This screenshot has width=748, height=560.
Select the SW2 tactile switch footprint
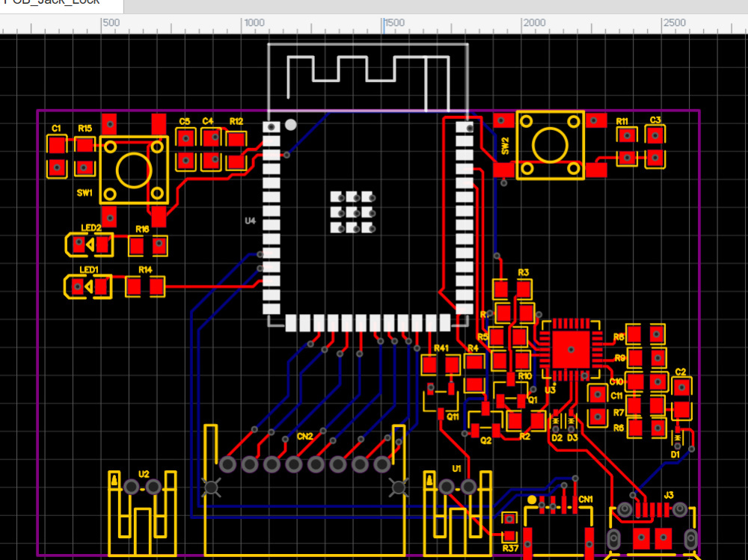point(550,145)
